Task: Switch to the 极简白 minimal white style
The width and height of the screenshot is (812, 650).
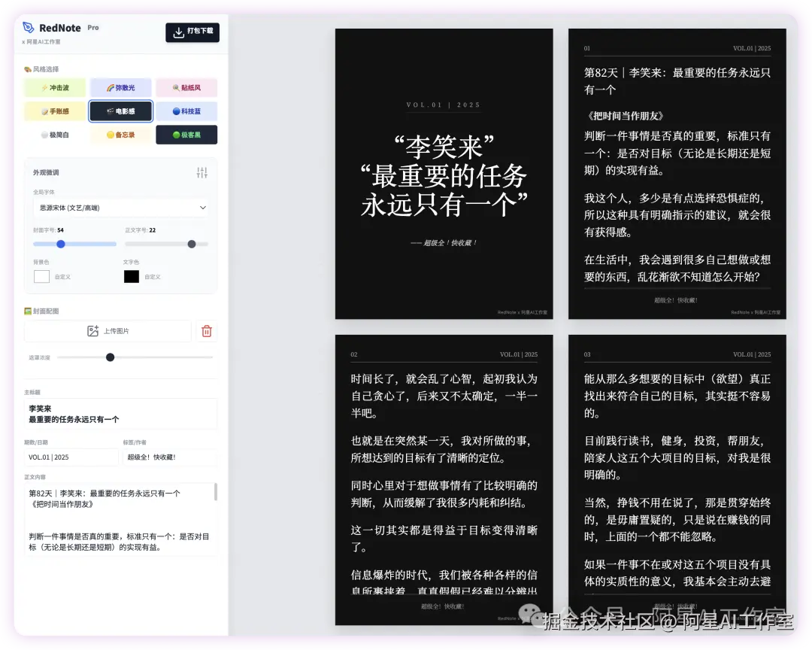Action: click(54, 135)
